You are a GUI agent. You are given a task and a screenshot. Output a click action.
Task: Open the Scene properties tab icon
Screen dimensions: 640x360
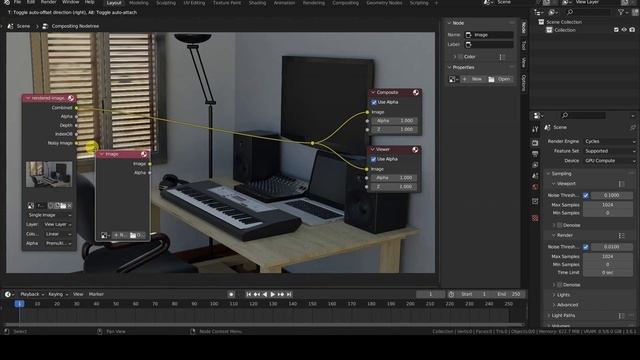pos(535,176)
